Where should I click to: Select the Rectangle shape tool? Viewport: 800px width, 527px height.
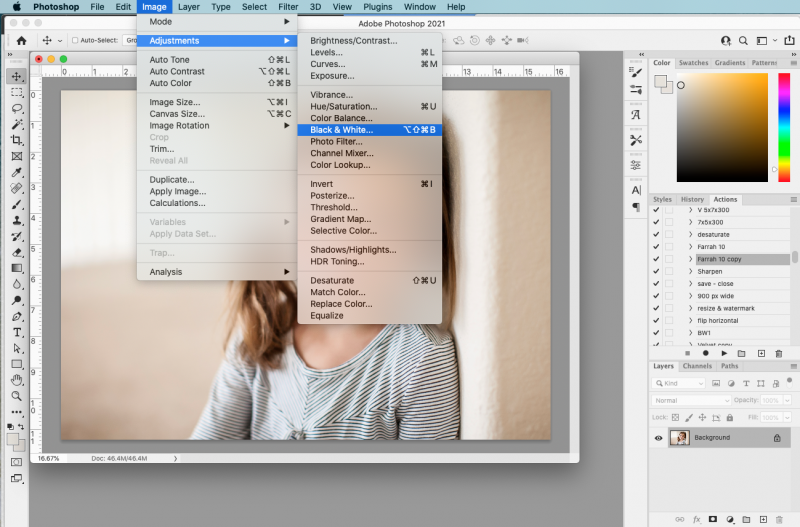pos(17,364)
